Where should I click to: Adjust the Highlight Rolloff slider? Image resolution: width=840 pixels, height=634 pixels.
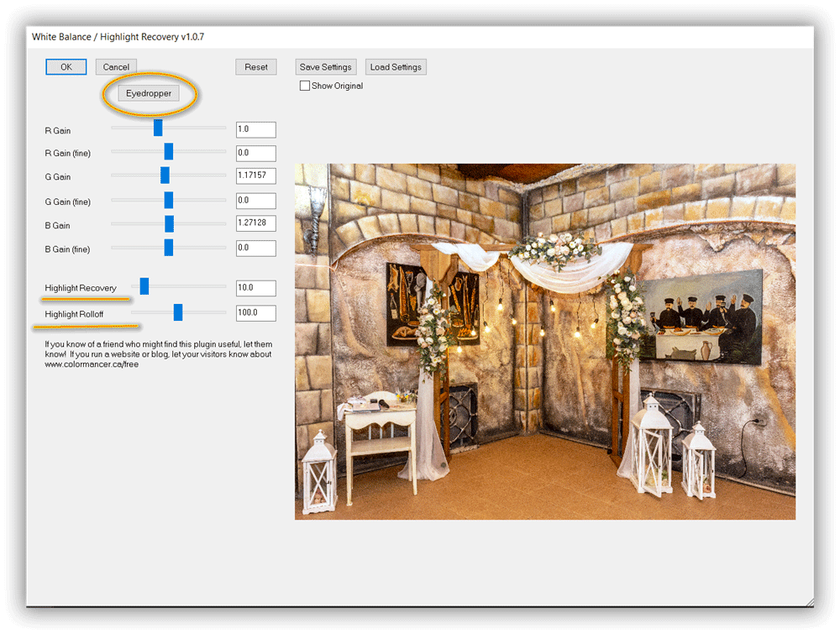click(178, 312)
